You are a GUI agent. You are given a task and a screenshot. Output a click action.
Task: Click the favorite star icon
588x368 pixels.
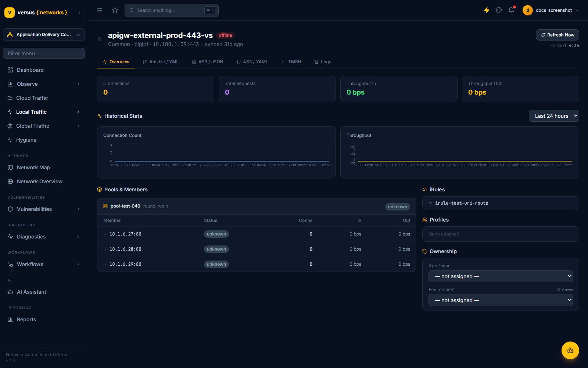tap(115, 10)
